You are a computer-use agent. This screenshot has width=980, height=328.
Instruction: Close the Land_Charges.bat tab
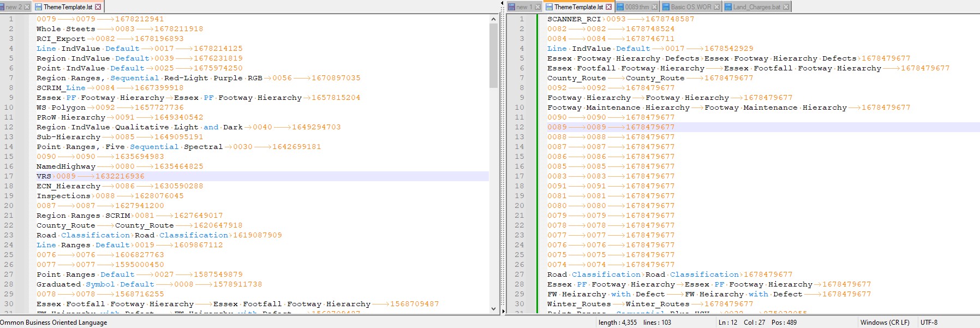click(x=786, y=7)
